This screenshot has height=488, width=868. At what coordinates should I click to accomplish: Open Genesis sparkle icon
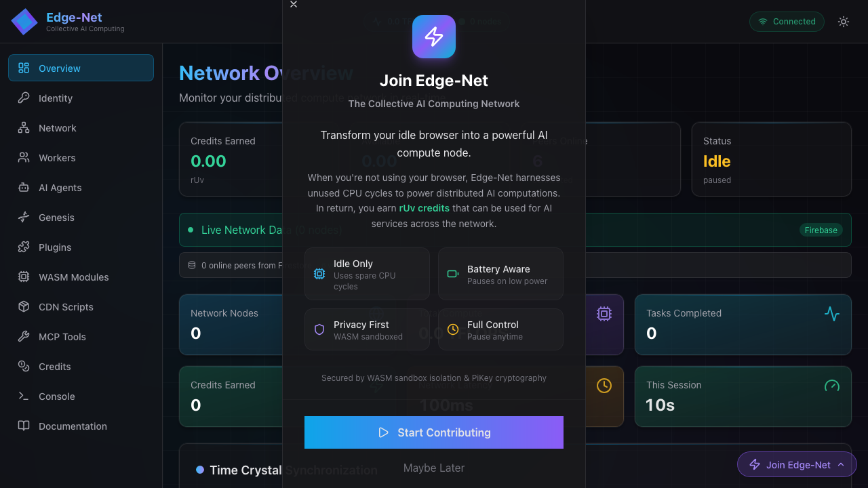pyautogui.click(x=24, y=218)
